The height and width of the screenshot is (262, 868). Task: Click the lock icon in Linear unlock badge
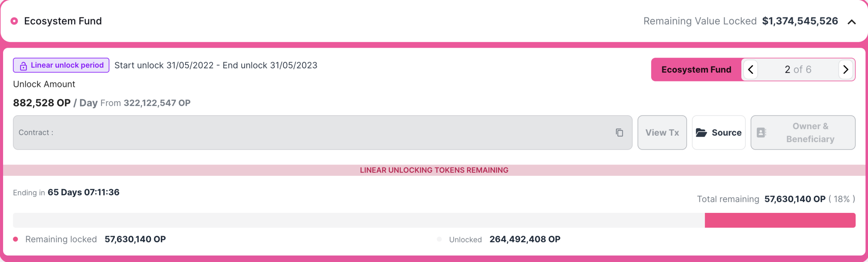[23, 66]
